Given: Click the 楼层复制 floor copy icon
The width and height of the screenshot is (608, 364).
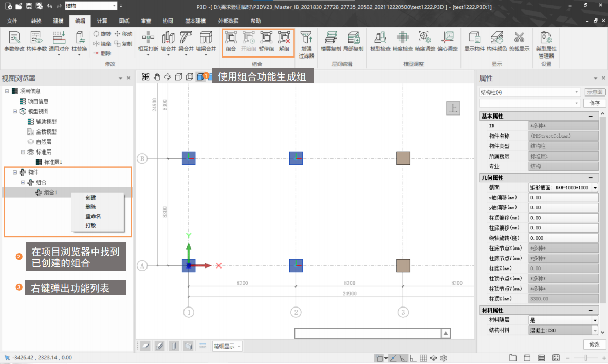Looking at the screenshot, I should pos(330,41).
